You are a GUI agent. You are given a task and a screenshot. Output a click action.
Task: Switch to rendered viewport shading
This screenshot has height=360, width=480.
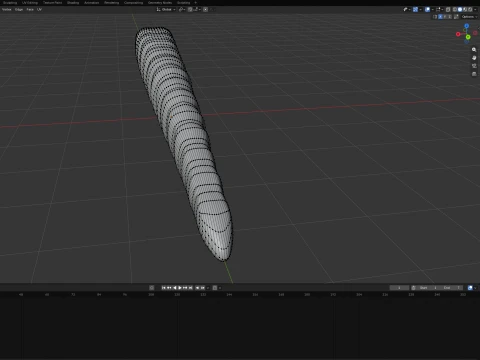(470, 9)
